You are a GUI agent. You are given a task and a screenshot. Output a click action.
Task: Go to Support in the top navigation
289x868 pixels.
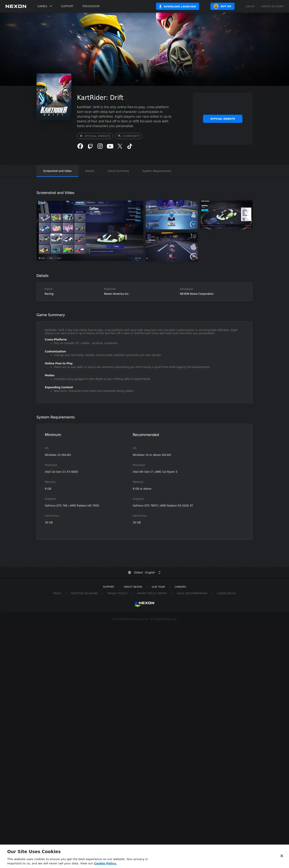coord(67,6)
